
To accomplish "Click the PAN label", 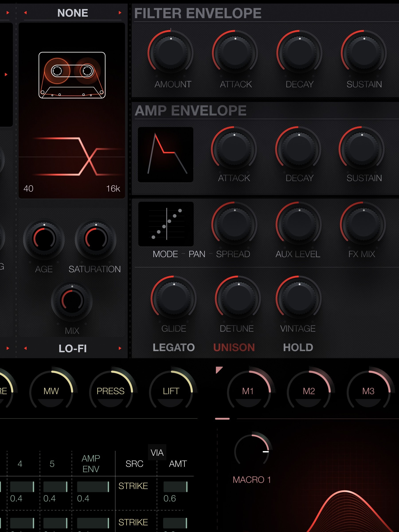I will click(197, 254).
